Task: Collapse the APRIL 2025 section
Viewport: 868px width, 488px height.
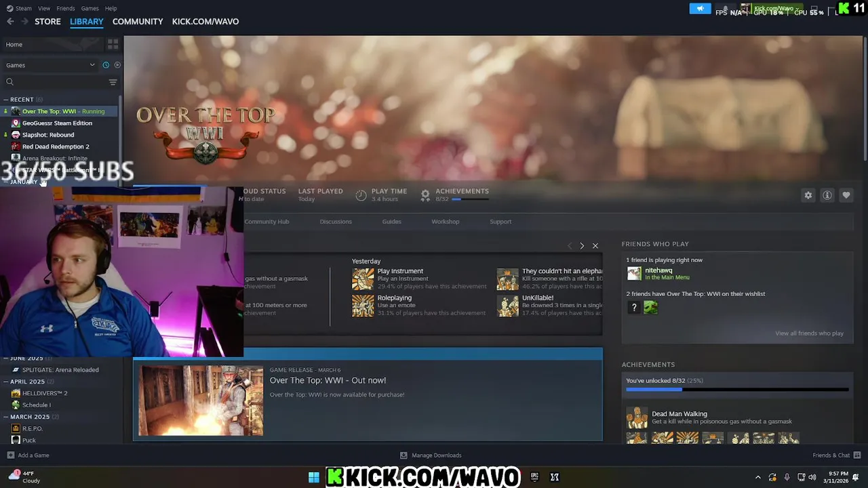Action: click(x=5, y=382)
